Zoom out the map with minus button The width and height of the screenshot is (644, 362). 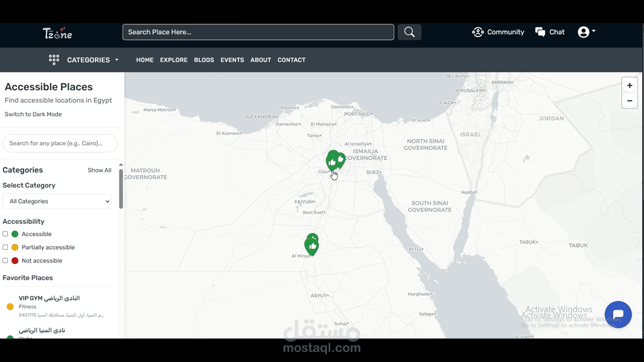630,101
